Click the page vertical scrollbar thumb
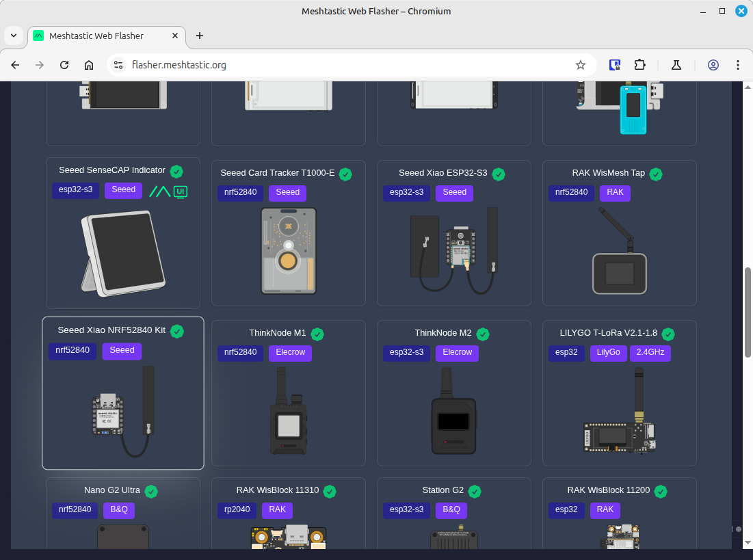Screen dimensions: 753x560 748,312
